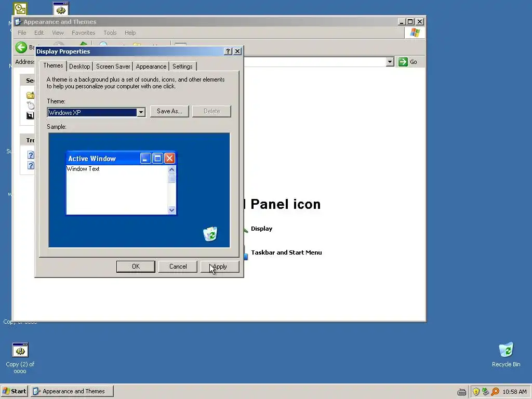Click the first help question-mark icon in sidebar
The height and width of the screenshot is (399, 532).
click(x=31, y=155)
